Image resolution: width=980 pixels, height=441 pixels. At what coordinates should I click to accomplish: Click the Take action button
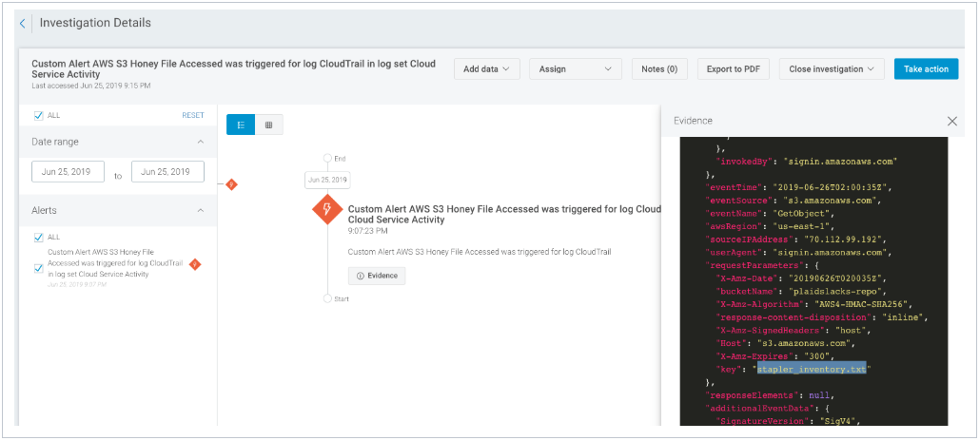click(926, 68)
